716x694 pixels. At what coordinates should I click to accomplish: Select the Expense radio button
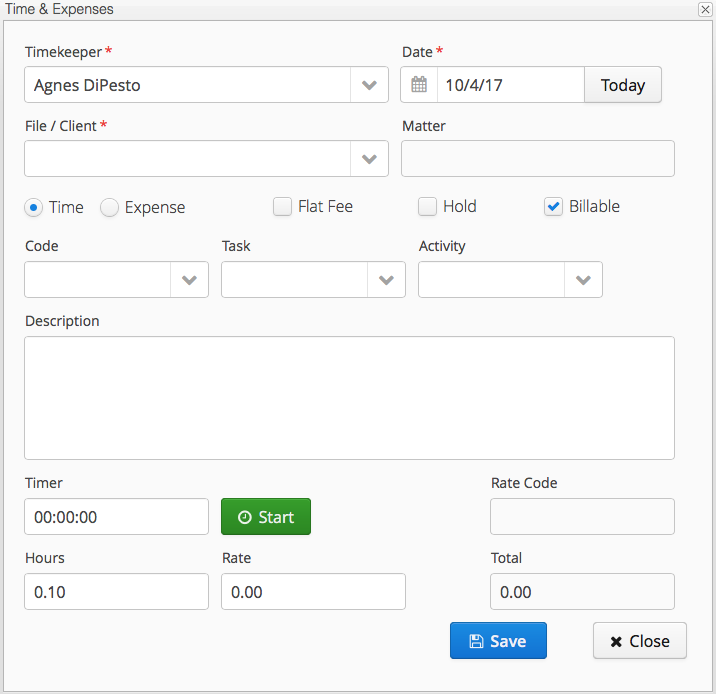pyautogui.click(x=110, y=207)
